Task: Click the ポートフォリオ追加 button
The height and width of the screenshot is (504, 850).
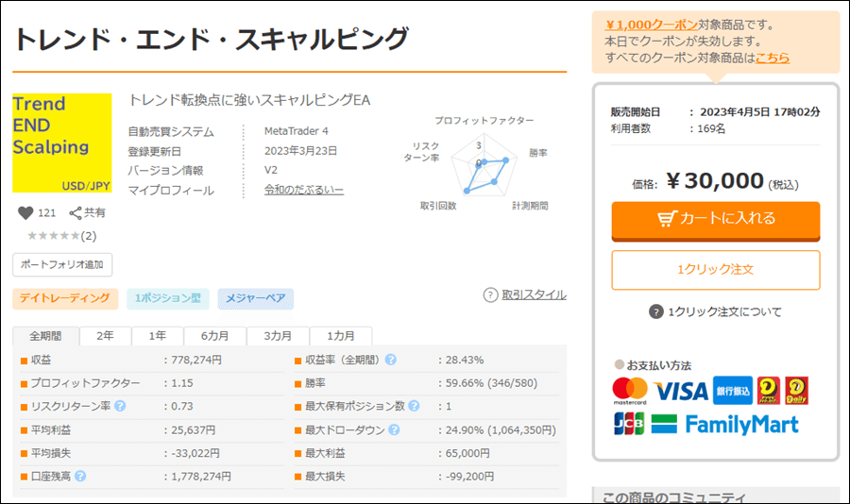Action: (62, 264)
